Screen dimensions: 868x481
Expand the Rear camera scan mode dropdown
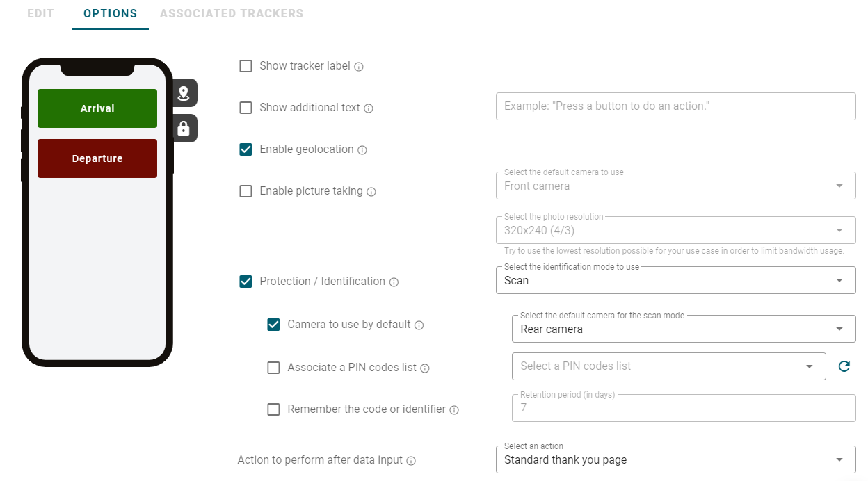point(684,329)
